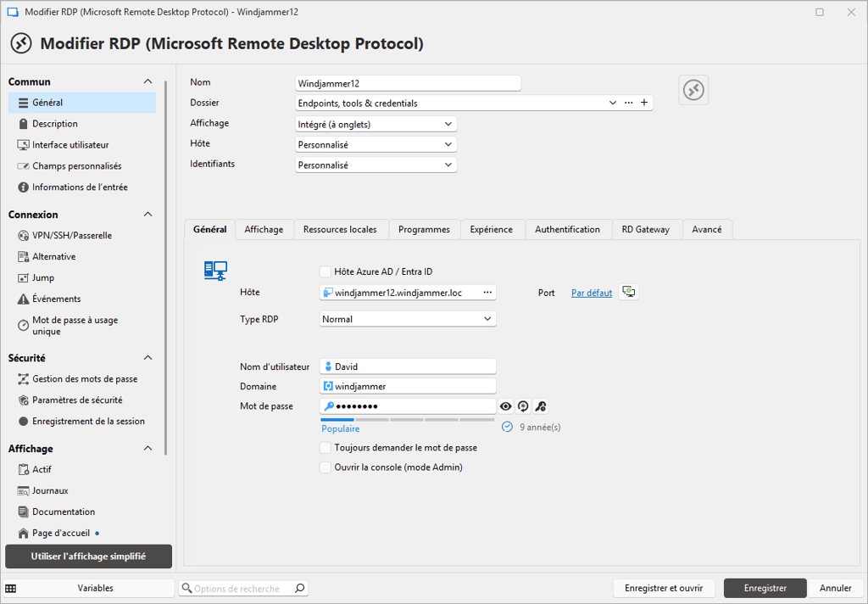This screenshot has height=604, width=868.
Task: Enable Ouvrir la console (mode Admin)
Action: 325,467
